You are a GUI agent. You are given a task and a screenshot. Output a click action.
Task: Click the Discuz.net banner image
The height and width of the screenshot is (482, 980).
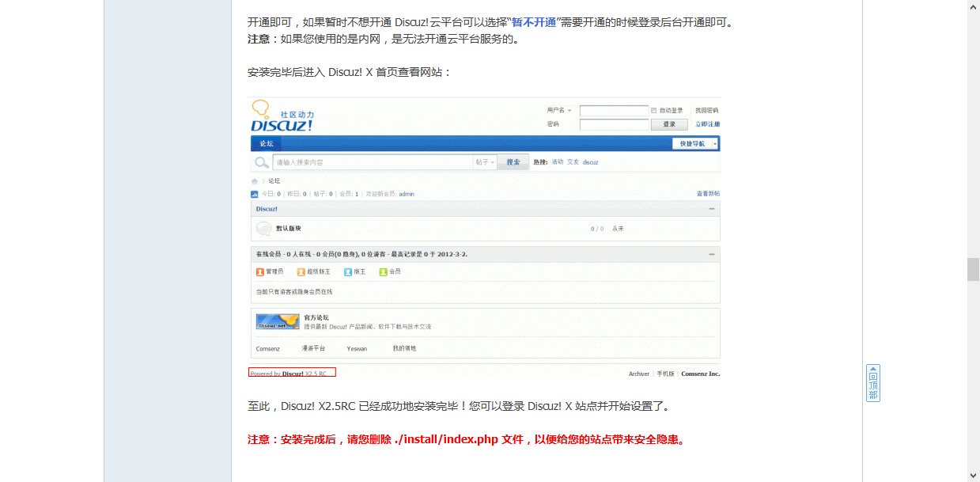click(x=278, y=321)
